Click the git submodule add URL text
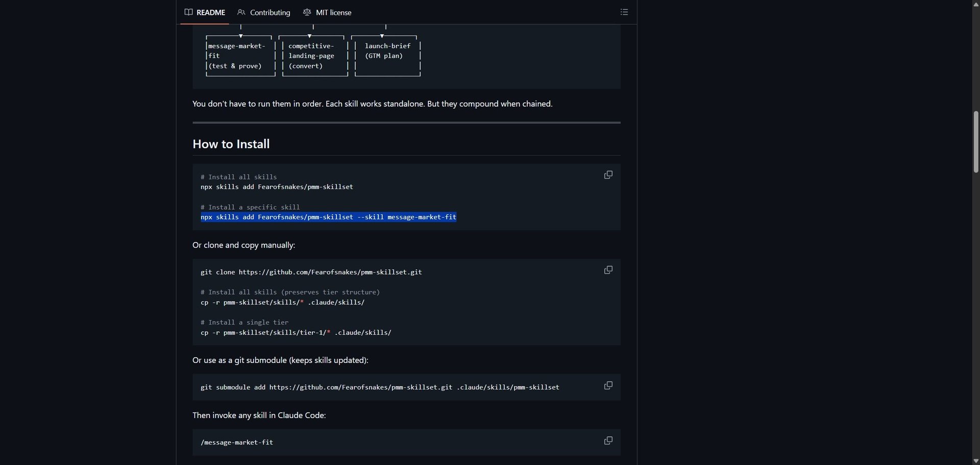The image size is (980, 465). point(360,387)
